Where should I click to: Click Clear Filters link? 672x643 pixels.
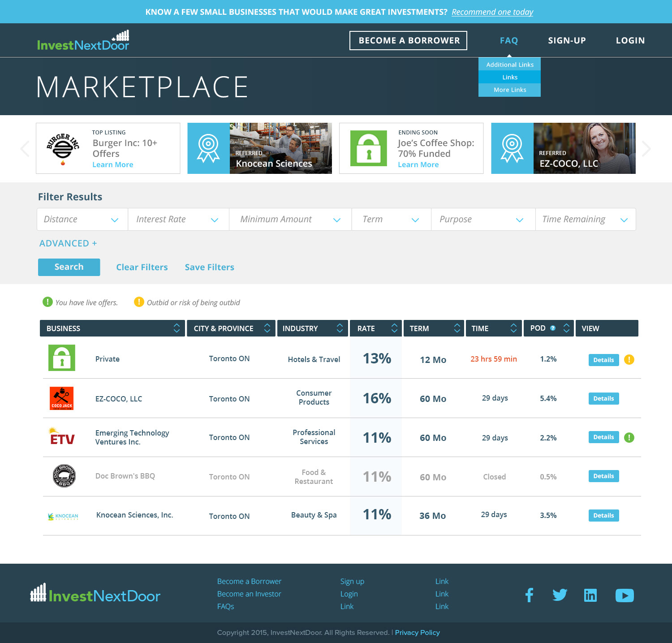[x=142, y=267]
